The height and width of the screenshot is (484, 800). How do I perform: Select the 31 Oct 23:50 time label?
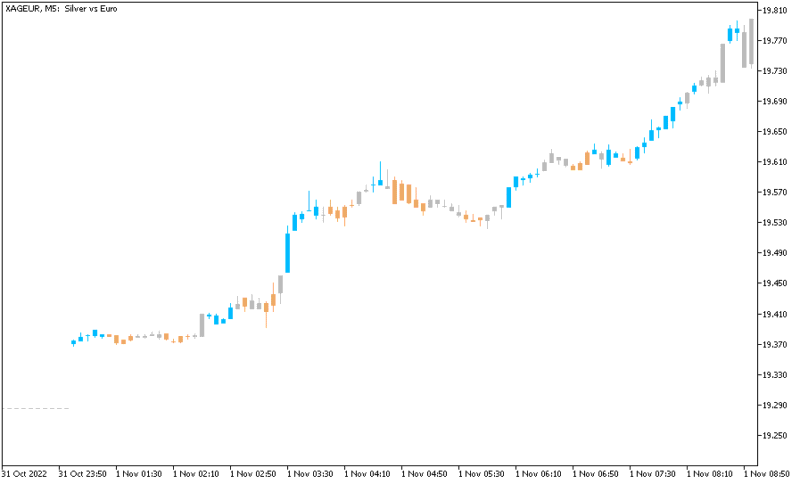click(83, 474)
